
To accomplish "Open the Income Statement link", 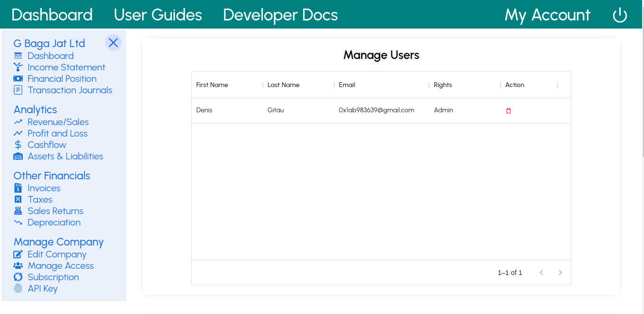I will (67, 68).
